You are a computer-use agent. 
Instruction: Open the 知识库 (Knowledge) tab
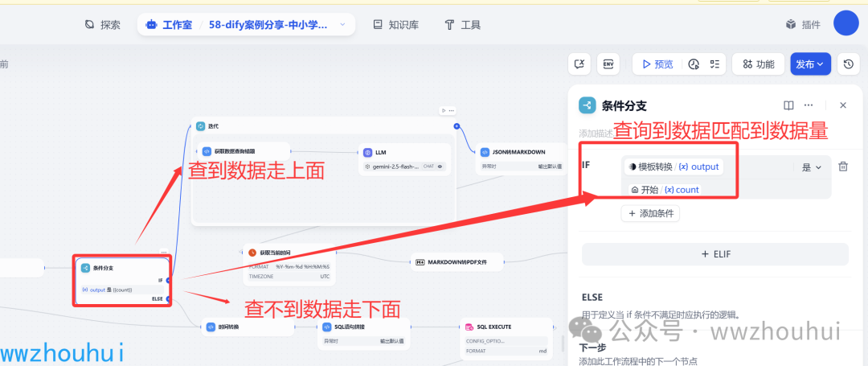click(395, 25)
